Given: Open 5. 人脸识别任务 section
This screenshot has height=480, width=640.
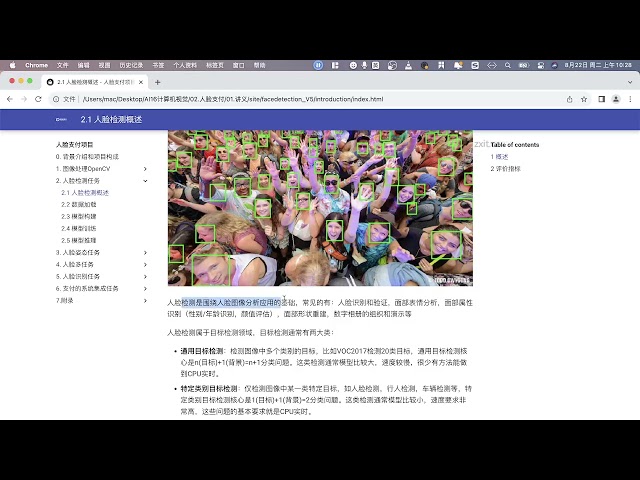Looking at the screenshot, I should point(78,277).
